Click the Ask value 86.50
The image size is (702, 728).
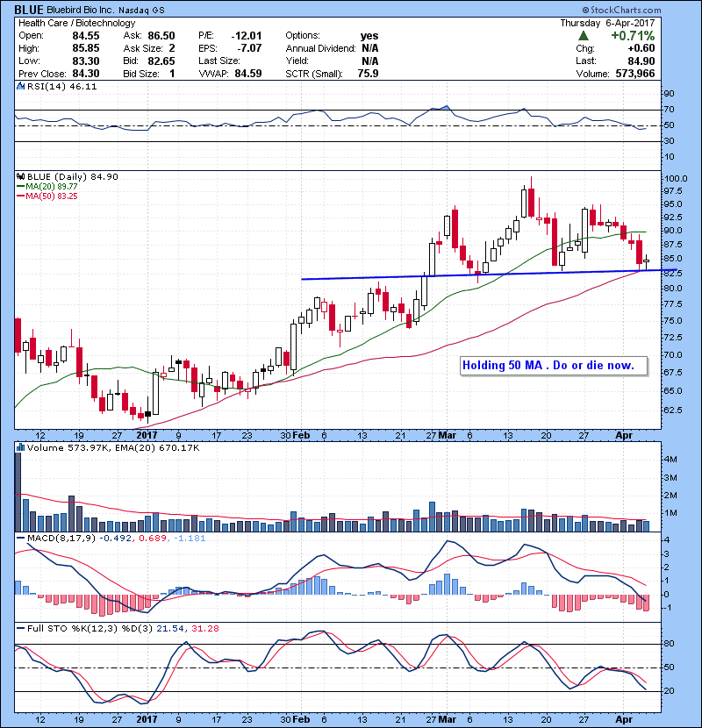tap(161, 36)
